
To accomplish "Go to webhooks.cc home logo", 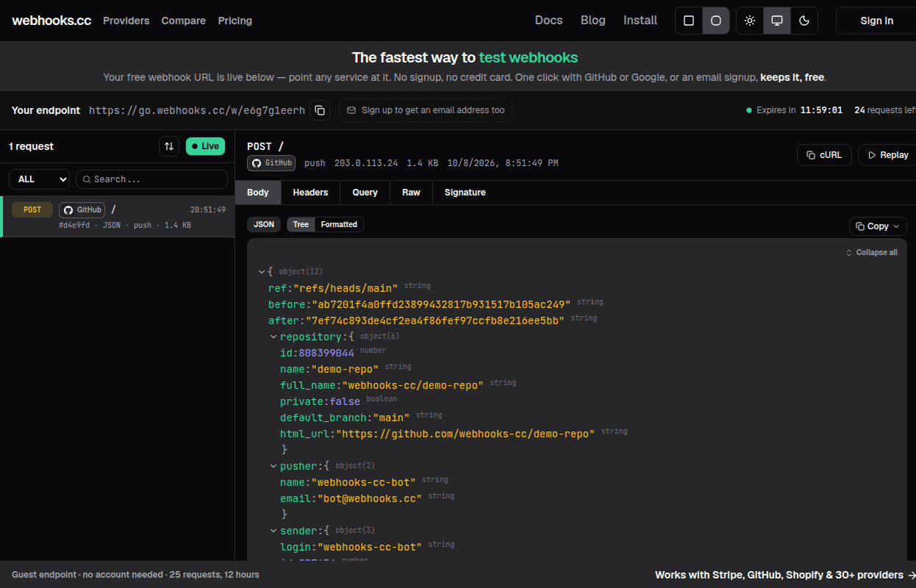I will [51, 21].
